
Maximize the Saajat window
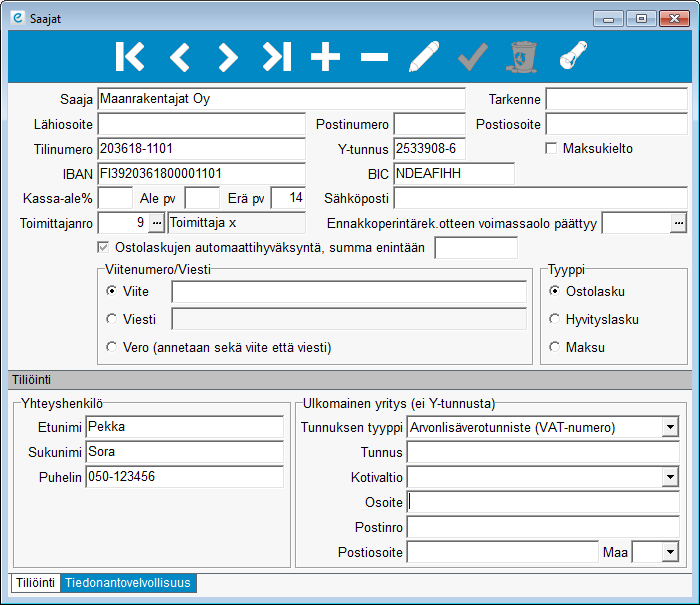click(x=641, y=19)
